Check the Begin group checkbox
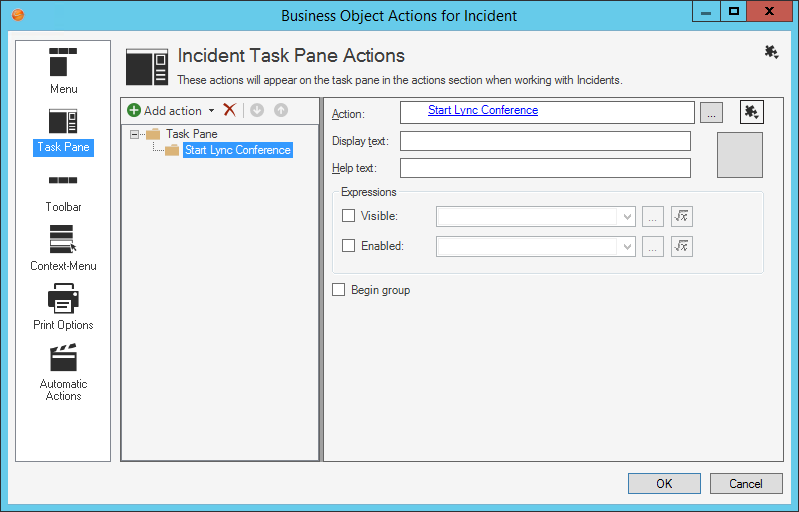Screen dimensions: 799x512 pyautogui.click(x=338, y=290)
